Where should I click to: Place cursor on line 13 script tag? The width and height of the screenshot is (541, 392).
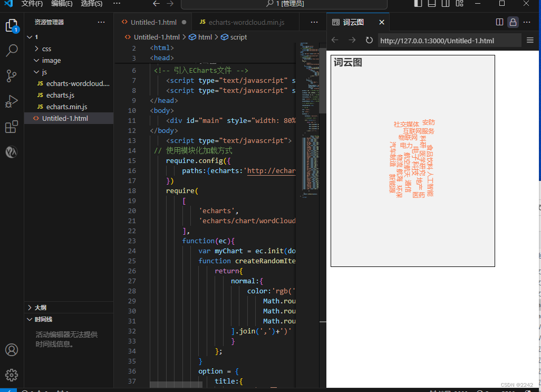pyautogui.click(x=229, y=141)
